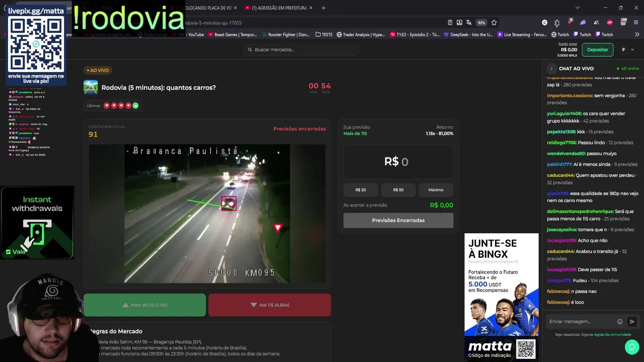The height and width of the screenshot is (362, 644).
Task: Click the send message arrow icon
Action: tap(632, 322)
